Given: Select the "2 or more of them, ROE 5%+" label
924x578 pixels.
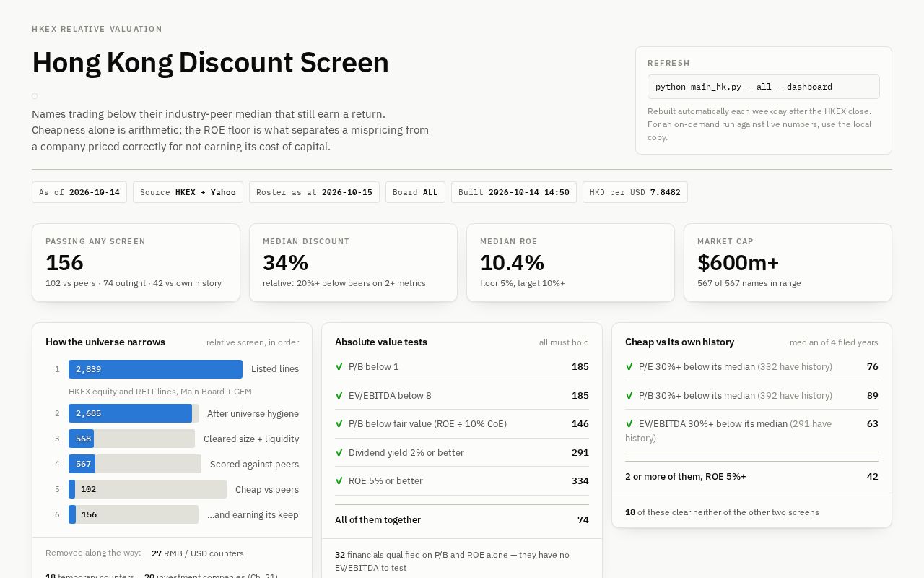Looking at the screenshot, I should (686, 477).
